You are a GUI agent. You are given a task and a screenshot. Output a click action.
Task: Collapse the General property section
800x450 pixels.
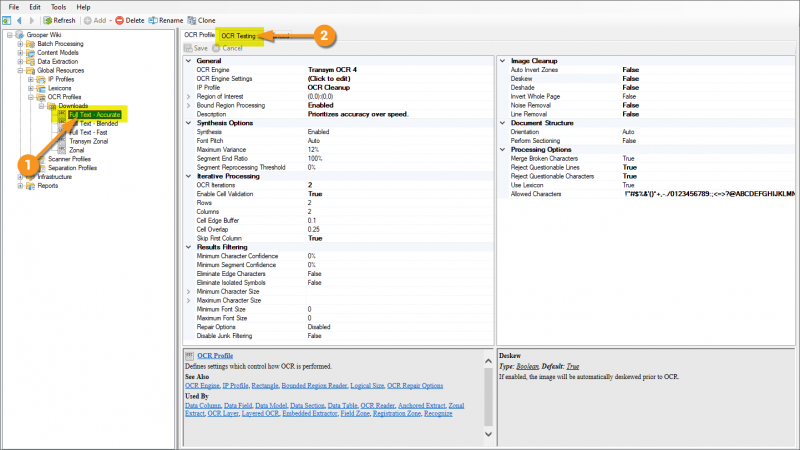pos(188,61)
